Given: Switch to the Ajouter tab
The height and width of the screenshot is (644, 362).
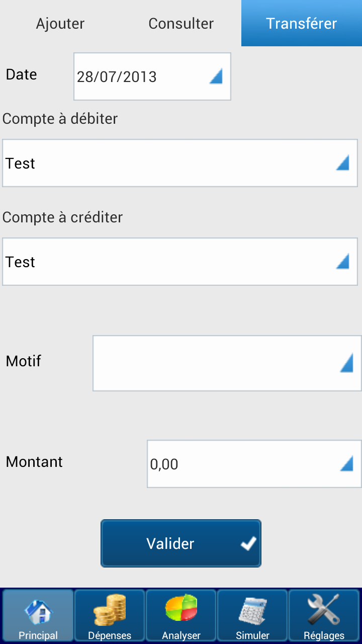Looking at the screenshot, I should tap(60, 23).
